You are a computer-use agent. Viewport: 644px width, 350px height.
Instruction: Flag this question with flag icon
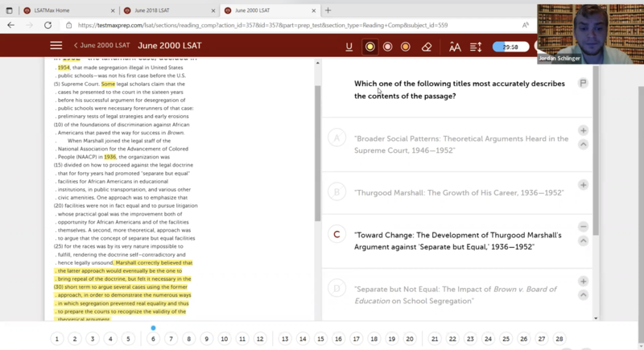pos(583,83)
